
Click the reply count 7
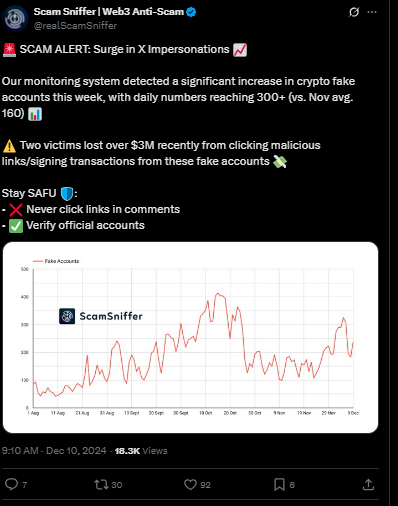pos(24,485)
